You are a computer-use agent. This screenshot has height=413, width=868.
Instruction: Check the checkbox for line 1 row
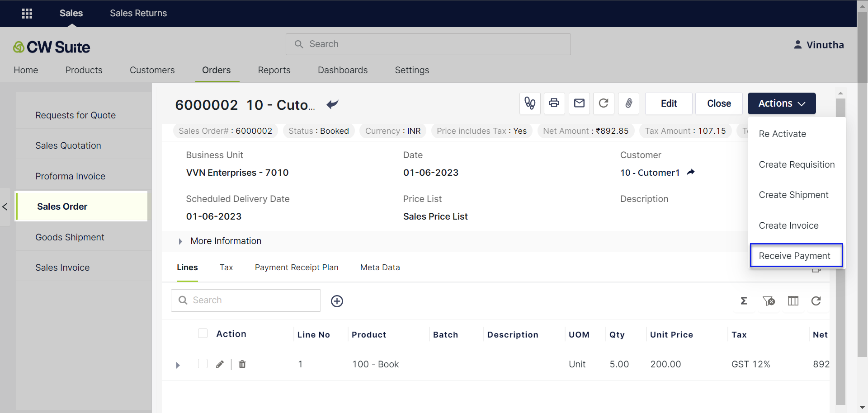203,364
